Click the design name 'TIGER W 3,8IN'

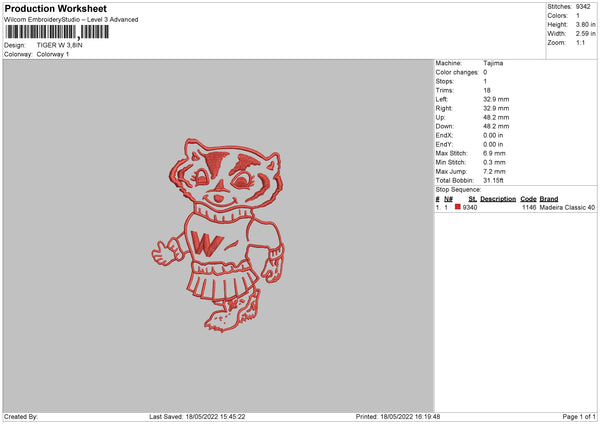(59, 45)
